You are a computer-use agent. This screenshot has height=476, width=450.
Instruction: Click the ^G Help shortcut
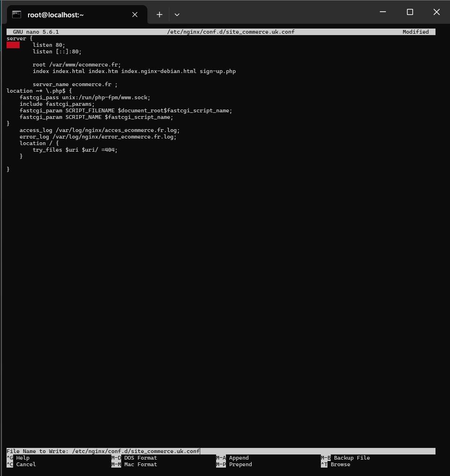(18, 458)
